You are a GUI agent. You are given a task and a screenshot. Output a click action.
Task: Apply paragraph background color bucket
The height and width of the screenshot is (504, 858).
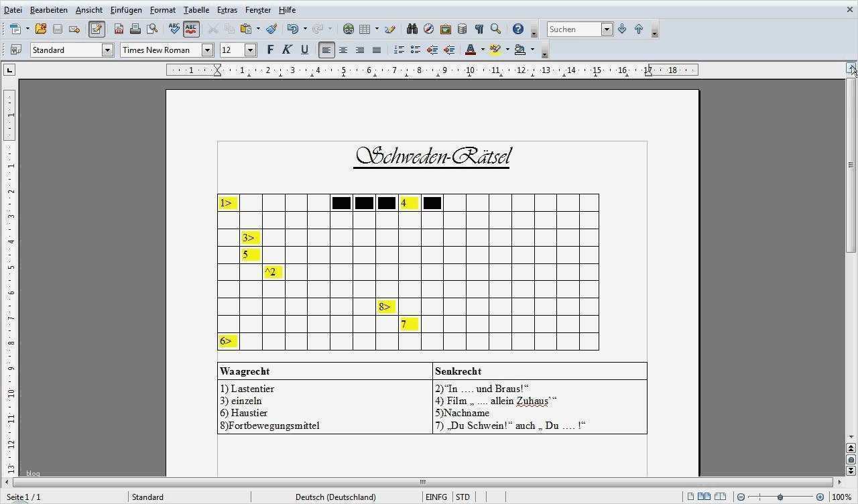[520, 50]
